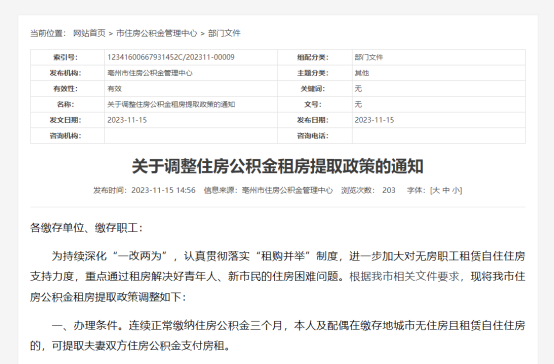
Task: Click the main headline 关于调整住房公积金租房提取政策的通知
Action: pos(278,166)
